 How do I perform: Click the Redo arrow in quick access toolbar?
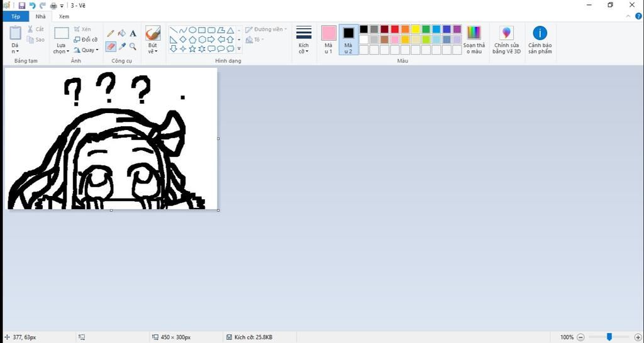click(43, 5)
